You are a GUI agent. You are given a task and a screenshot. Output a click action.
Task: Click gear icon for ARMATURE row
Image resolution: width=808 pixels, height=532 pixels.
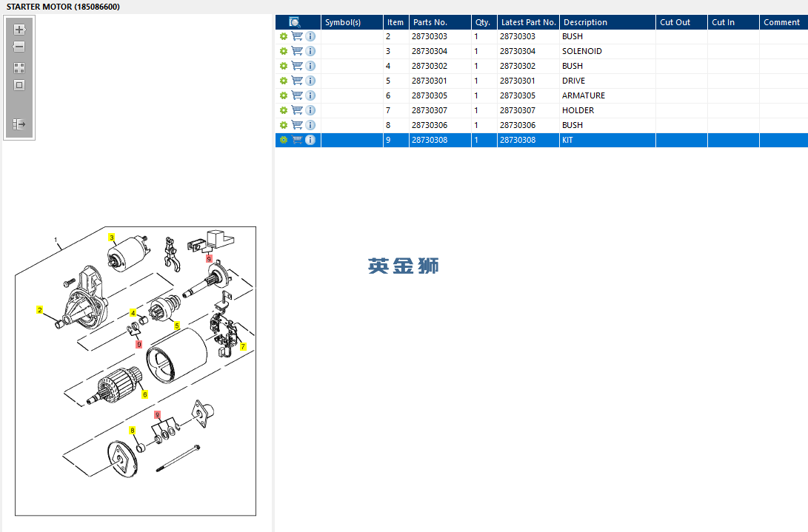[284, 95]
